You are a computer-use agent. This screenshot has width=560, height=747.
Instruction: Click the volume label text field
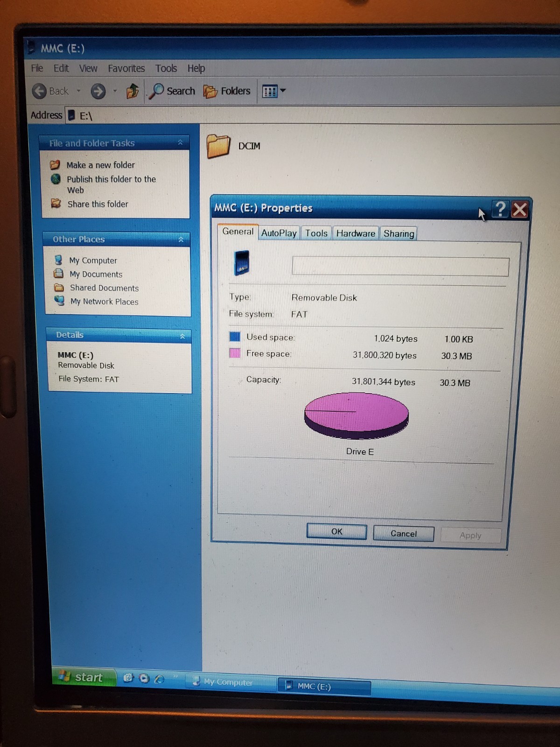[x=400, y=266]
